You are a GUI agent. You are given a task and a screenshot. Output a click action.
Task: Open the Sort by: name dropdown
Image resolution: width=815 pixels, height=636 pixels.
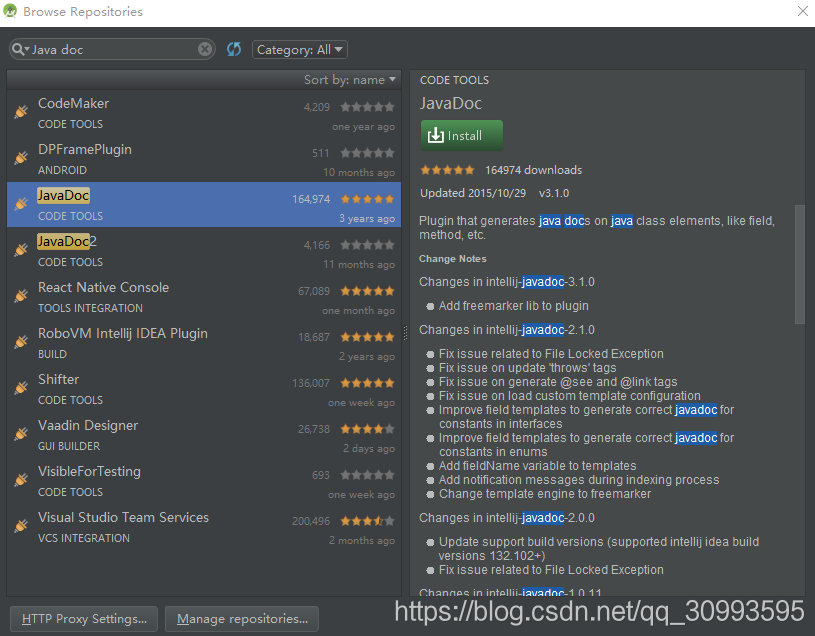tap(350, 80)
